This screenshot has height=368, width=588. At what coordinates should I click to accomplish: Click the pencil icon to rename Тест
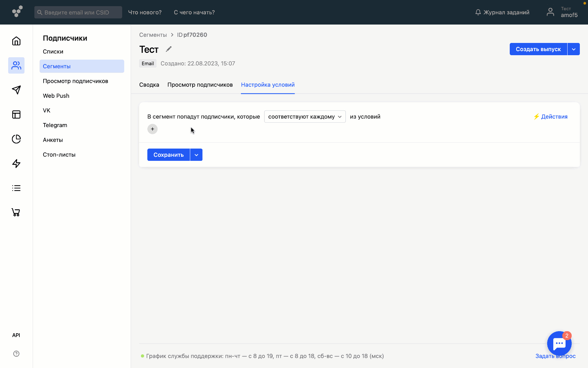pos(168,49)
